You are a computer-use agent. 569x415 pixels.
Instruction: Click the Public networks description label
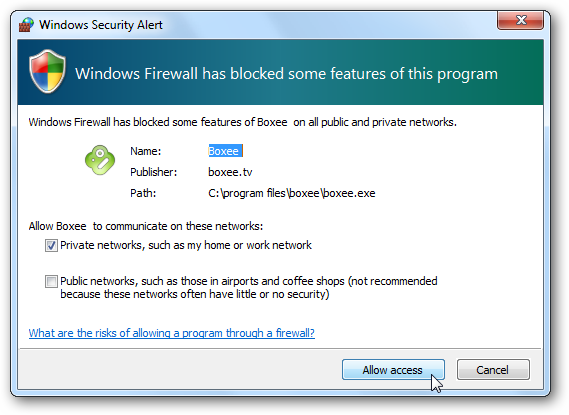[249, 287]
